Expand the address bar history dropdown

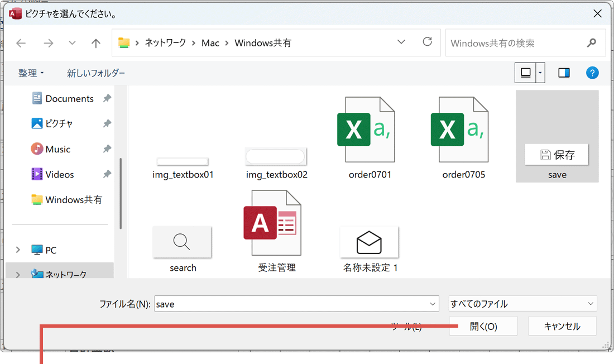tap(401, 42)
